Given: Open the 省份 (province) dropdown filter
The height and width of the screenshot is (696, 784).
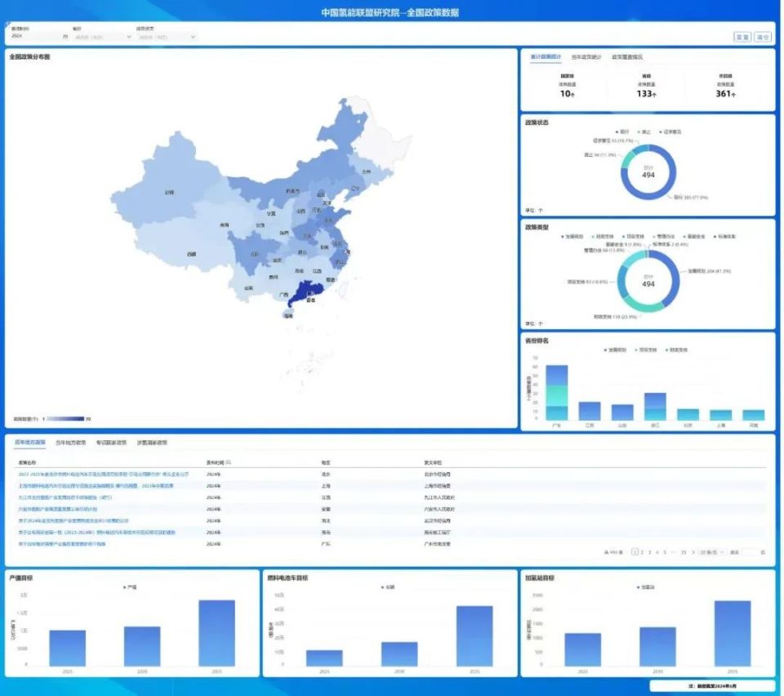Looking at the screenshot, I should (102, 37).
